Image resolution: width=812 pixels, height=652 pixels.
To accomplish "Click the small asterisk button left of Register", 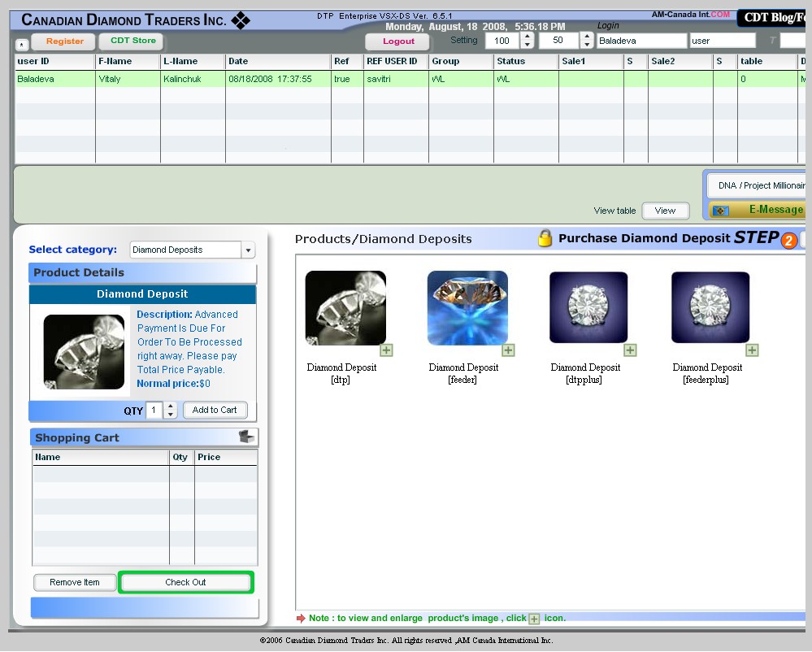I will point(22,45).
